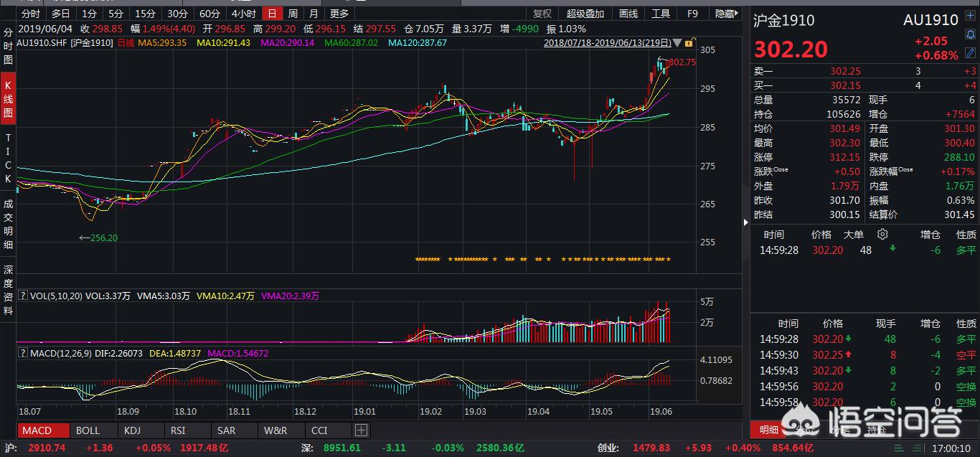
Task: Select the 周 weekly period
Action: click(293, 14)
